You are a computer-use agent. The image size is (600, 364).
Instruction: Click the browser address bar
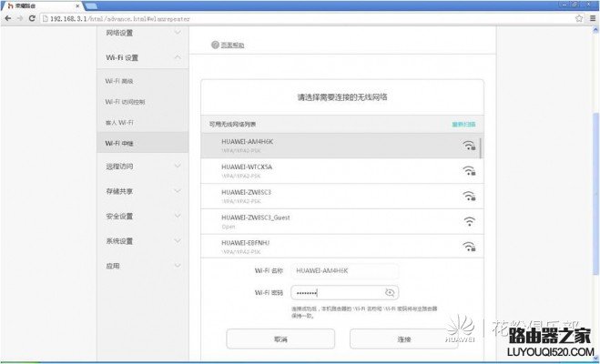306,18
